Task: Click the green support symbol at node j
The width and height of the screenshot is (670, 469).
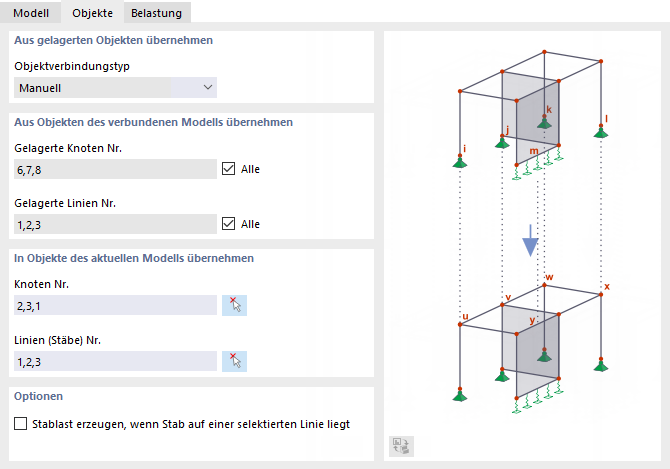Action: (x=502, y=142)
